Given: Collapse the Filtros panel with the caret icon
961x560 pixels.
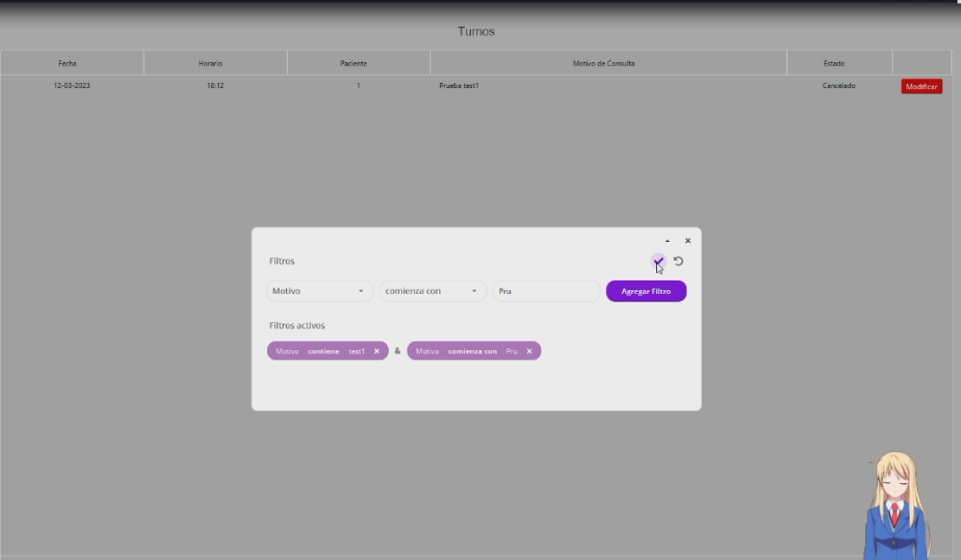Looking at the screenshot, I should tap(666, 240).
